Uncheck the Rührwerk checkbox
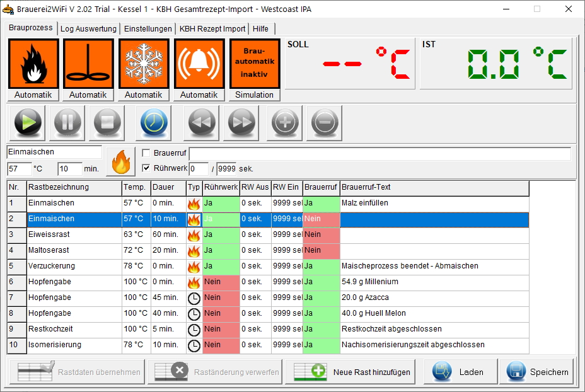Viewport: 585px width, 392px height. [x=146, y=168]
